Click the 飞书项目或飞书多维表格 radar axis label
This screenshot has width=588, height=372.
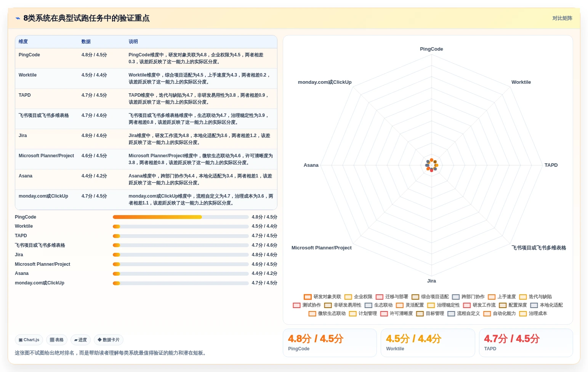click(x=538, y=248)
